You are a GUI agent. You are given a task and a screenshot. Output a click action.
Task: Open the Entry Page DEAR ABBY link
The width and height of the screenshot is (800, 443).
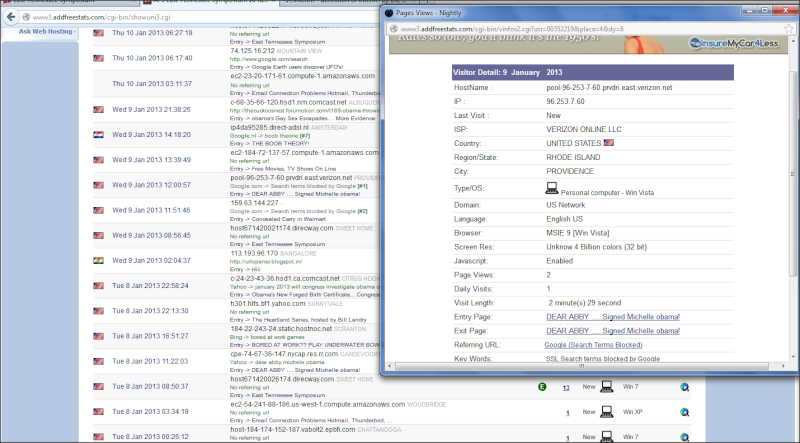pos(613,317)
